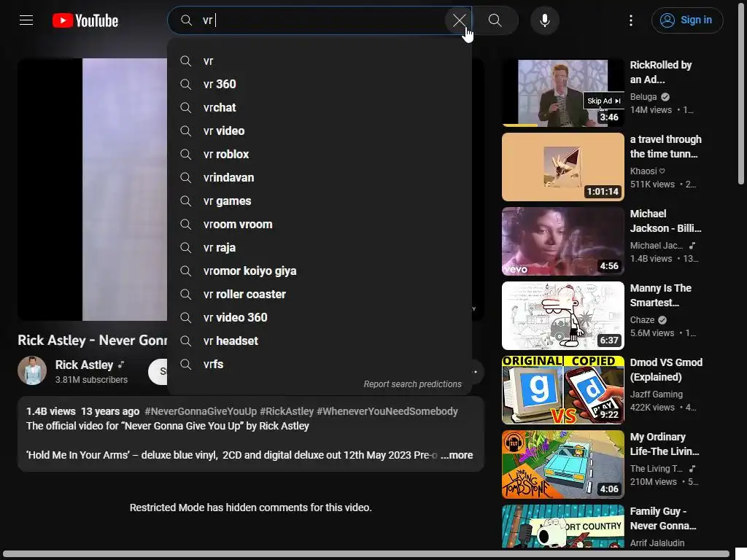
Task: Pick the 'vr games' suggestion
Action: click(320, 201)
